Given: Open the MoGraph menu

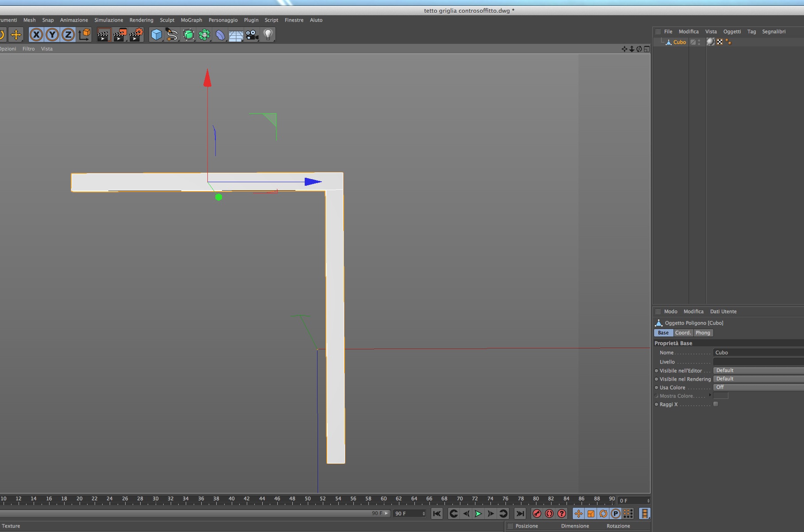Looking at the screenshot, I should 191,20.
